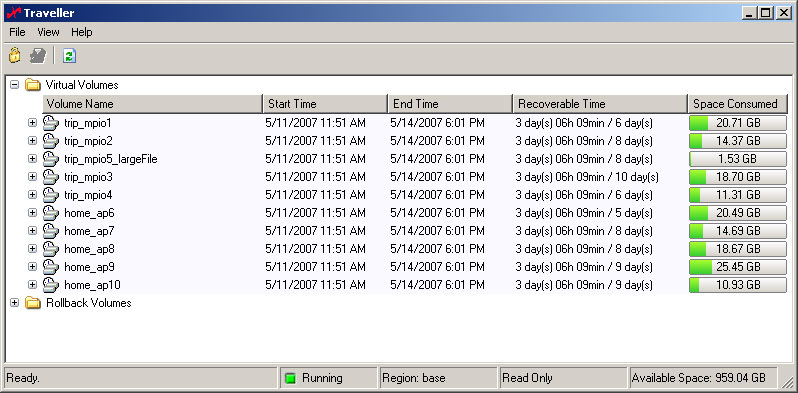Expand the home_ap9 volume node
The width and height of the screenshot is (798, 393).
tap(33, 266)
